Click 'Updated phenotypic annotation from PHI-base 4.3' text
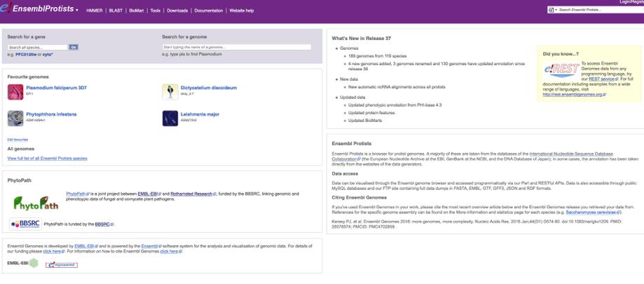The image size is (644, 284). 395,105
